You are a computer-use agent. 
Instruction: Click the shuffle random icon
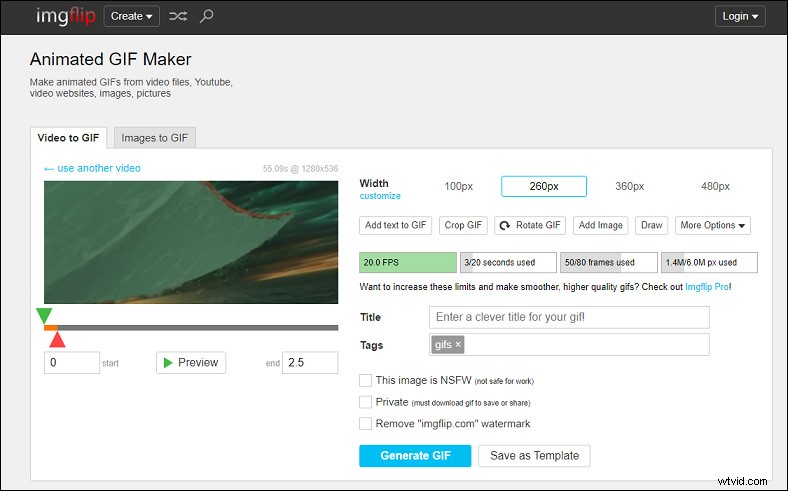click(178, 16)
